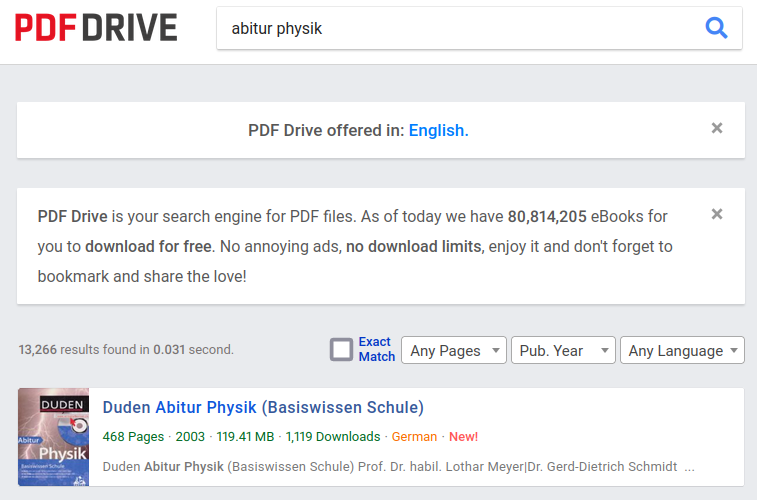757x500 pixels.
Task: Open 'Duden Abitur Physik (Basiswissen Schule)' title link
Action: (x=263, y=407)
